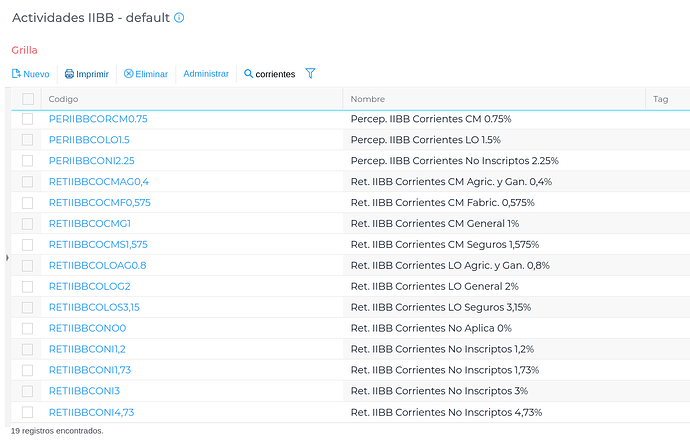Open the filter funnel icon
The image size is (690, 441).
point(310,74)
